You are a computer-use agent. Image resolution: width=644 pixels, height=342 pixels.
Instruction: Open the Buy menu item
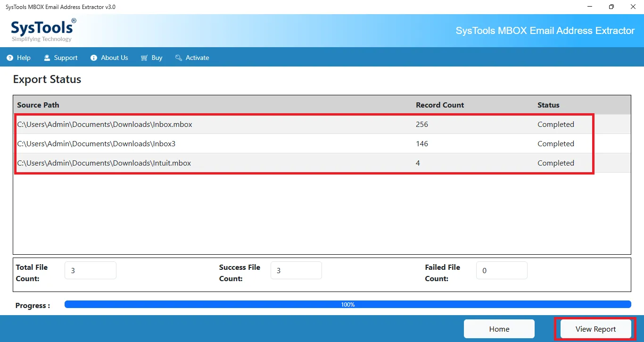pos(151,58)
